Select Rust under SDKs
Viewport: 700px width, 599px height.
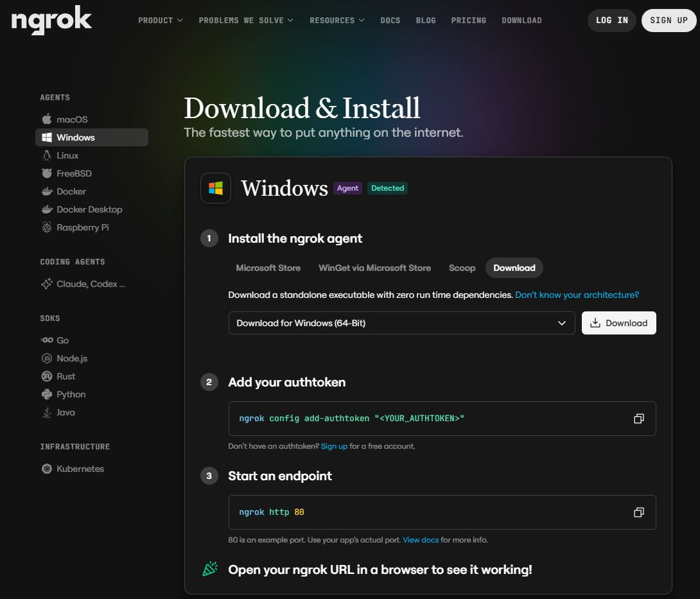tap(92, 376)
